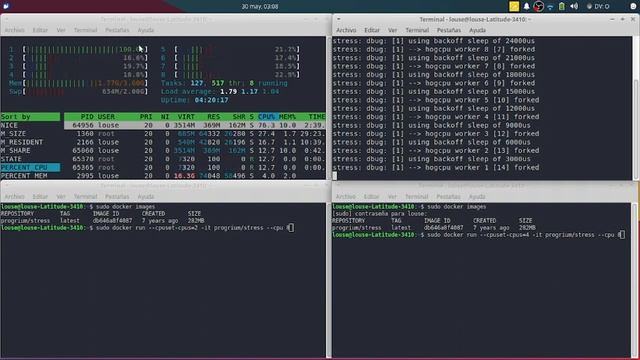Open Editar menu in the stress output terminal
The width and height of the screenshot is (640, 360).
point(371,30)
